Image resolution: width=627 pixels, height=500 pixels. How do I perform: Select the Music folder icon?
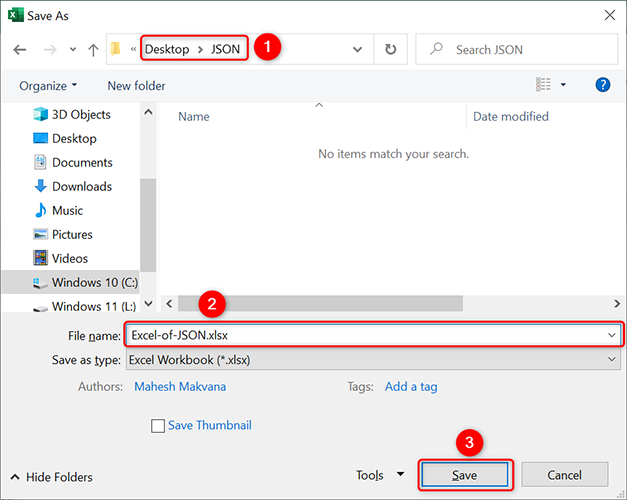(x=41, y=210)
